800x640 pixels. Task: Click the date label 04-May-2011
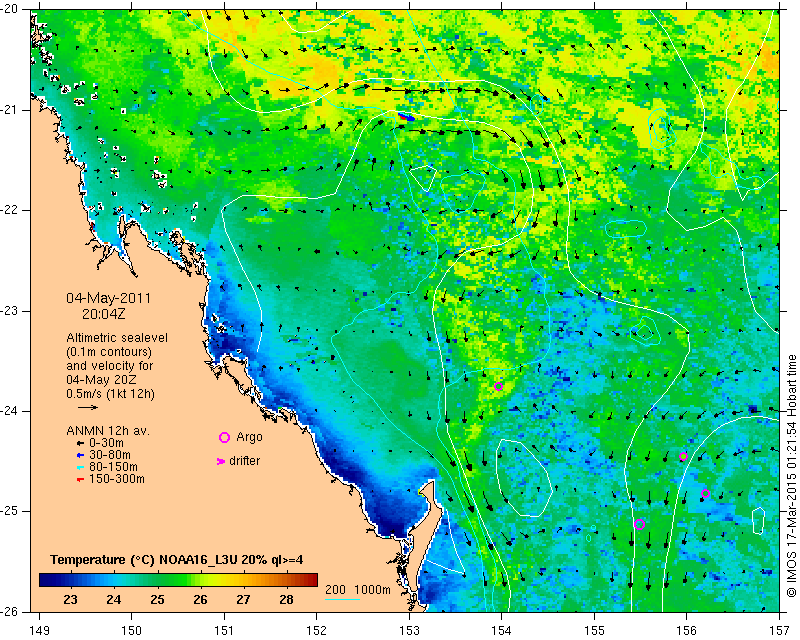(109, 298)
